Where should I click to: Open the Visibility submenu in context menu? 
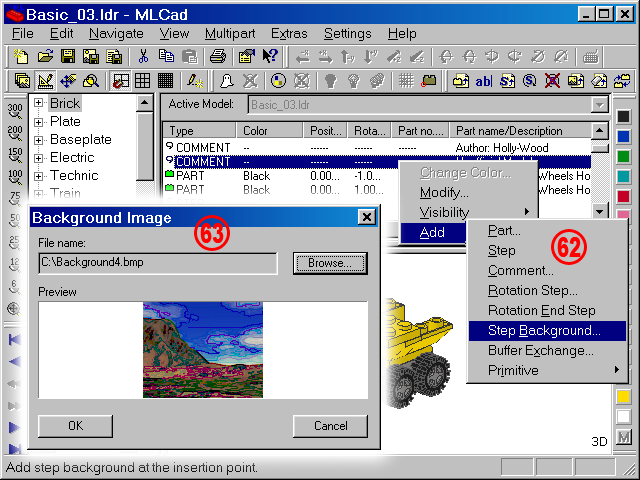pos(469,212)
